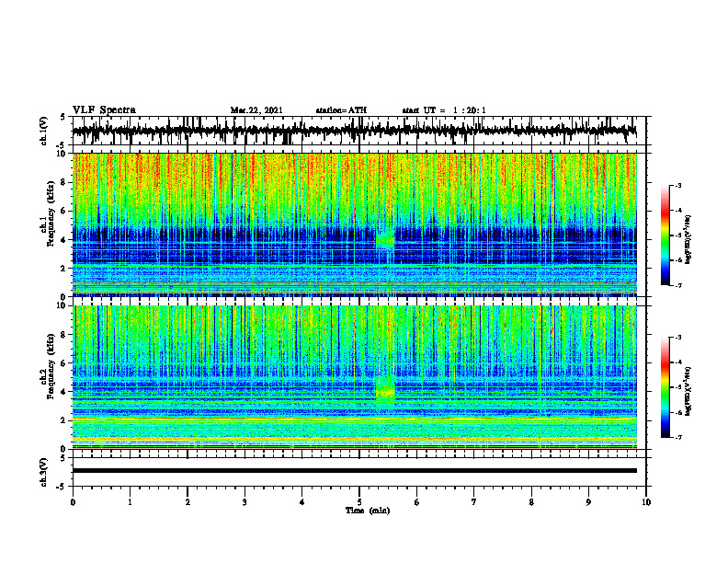Click time axis tick label "9"

(x=588, y=502)
